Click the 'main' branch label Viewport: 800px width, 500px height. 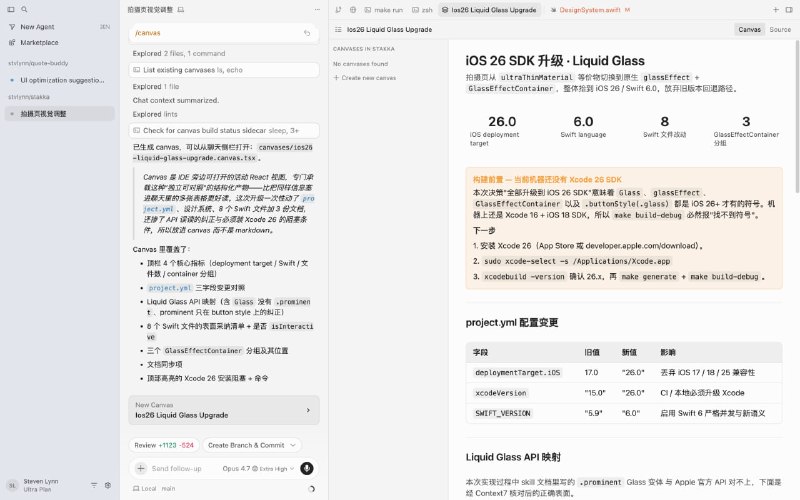pos(168,488)
